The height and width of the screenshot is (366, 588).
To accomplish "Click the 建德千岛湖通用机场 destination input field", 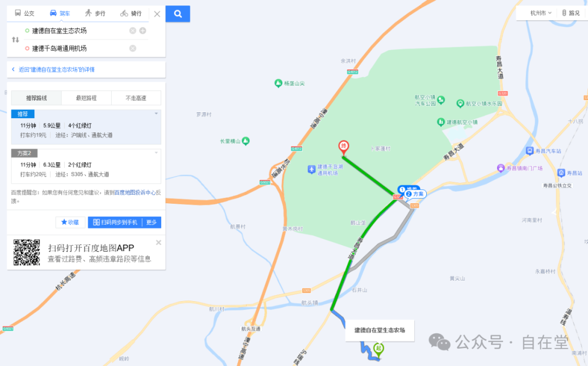I will (79, 48).
